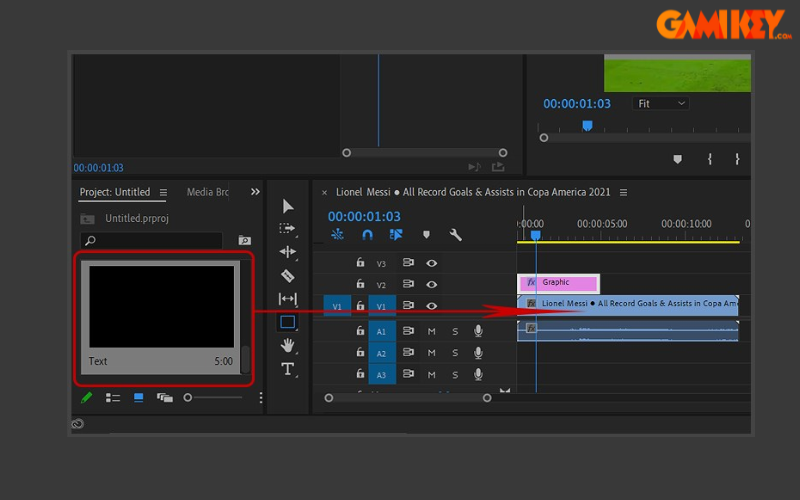Solo audio track A1

point(455,332)
